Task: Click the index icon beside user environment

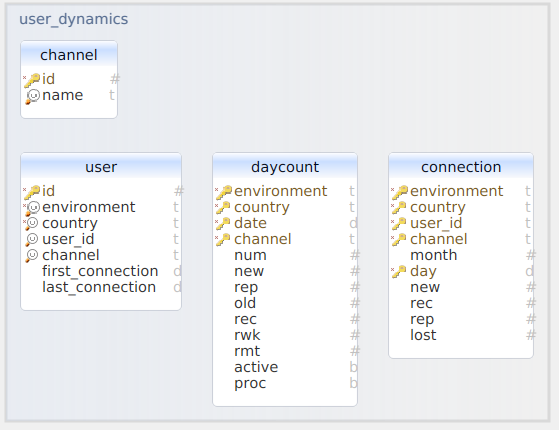Action: click(32, 208)
